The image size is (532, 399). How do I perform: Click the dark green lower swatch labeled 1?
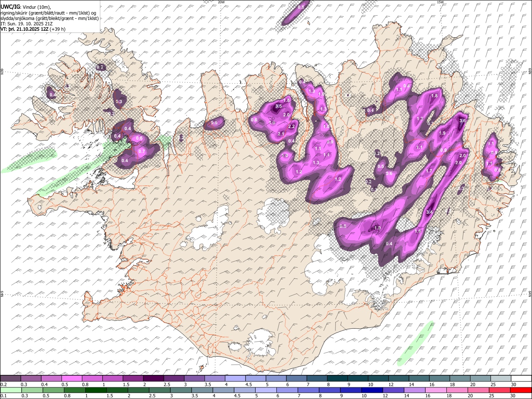coord(96,390)
